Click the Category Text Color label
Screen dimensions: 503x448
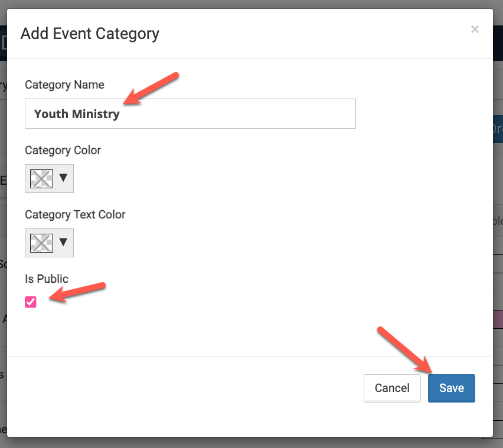click(75, 215)
